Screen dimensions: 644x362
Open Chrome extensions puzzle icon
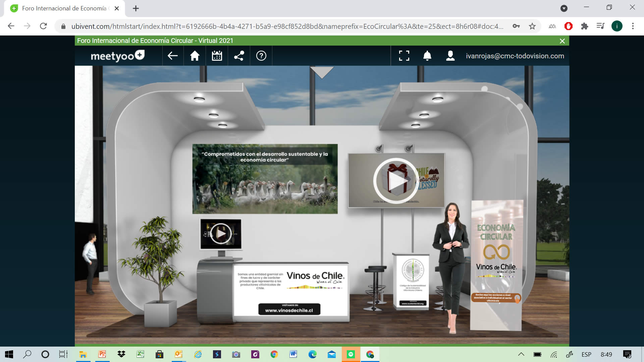(585, 26)
